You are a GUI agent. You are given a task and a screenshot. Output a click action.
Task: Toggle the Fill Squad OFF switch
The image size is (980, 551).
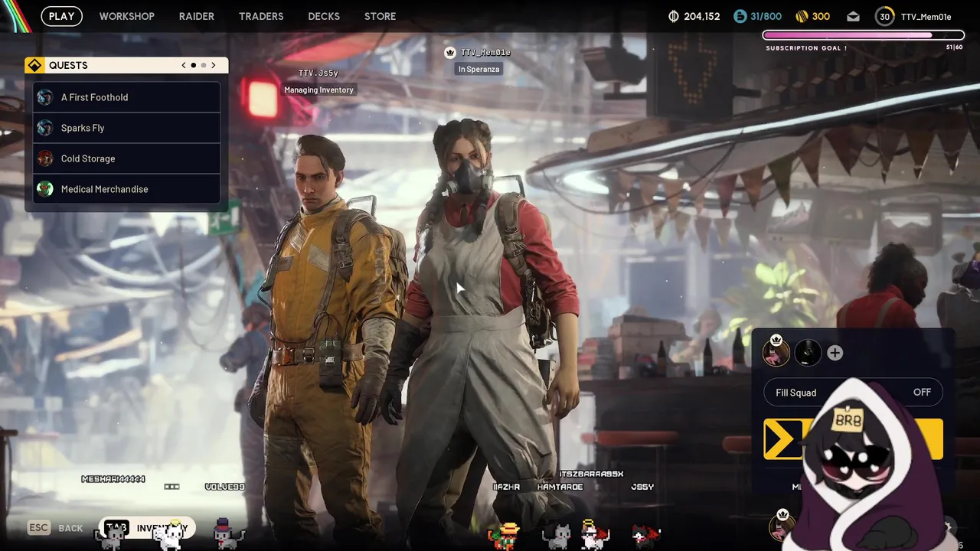(x=853, y=393)
